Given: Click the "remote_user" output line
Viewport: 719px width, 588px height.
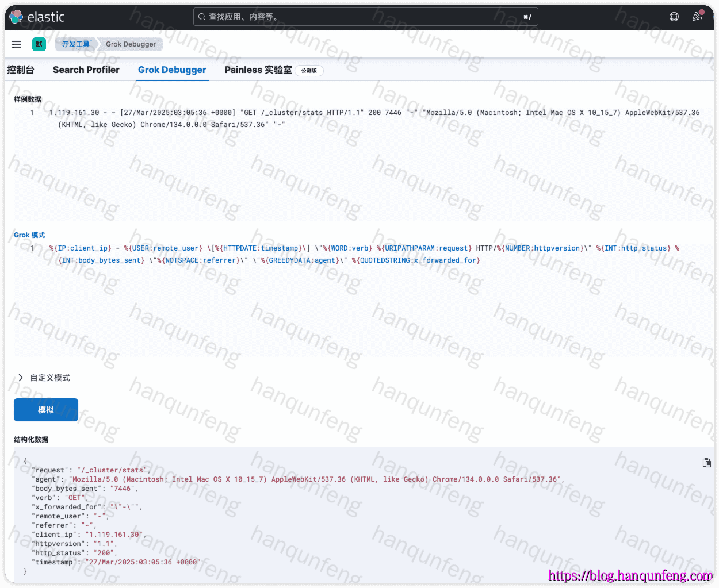Looking at the screenshot, I should click(70, 516).
